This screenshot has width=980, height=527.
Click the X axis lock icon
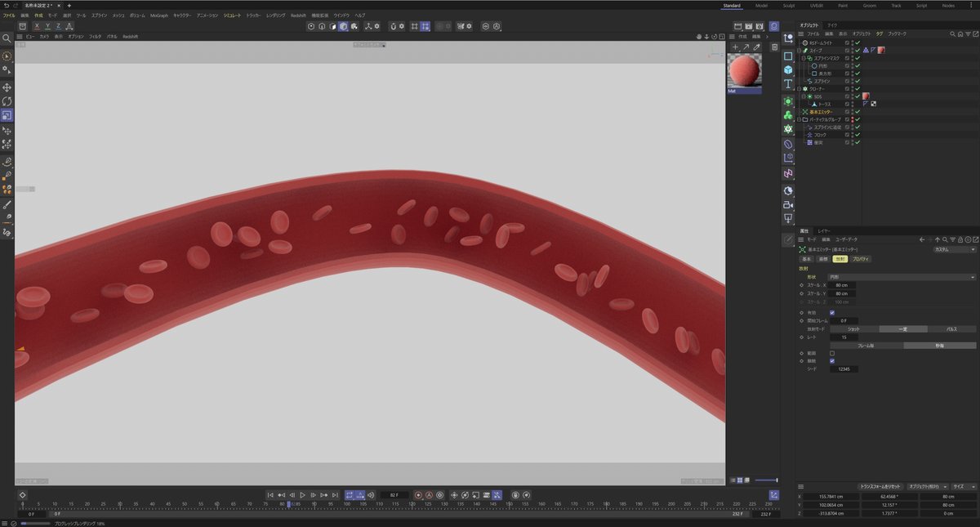tap(37, 26)
